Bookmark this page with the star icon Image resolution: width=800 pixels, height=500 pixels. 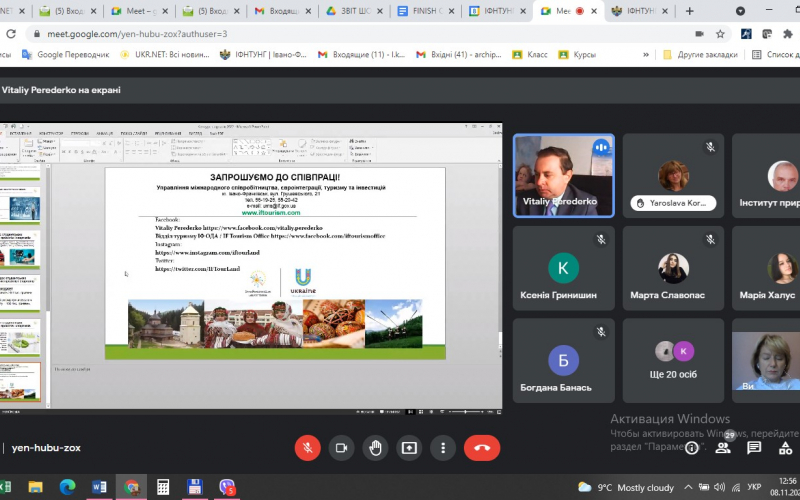click(720, 34)
